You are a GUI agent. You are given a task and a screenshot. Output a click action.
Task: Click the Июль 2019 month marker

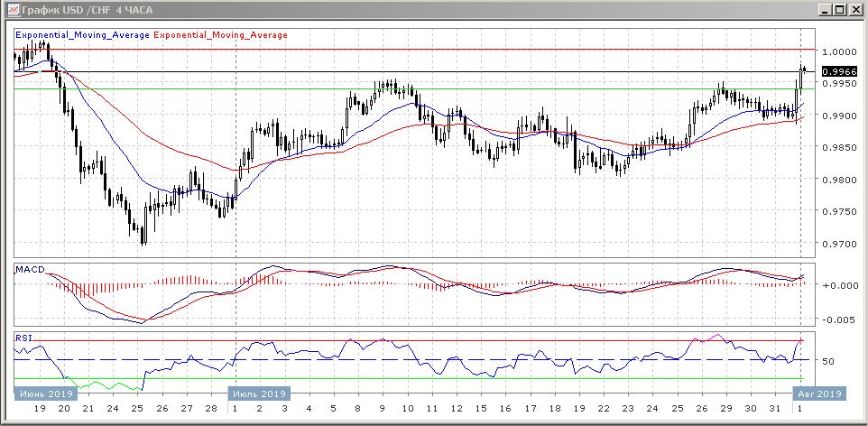point(259,394)
